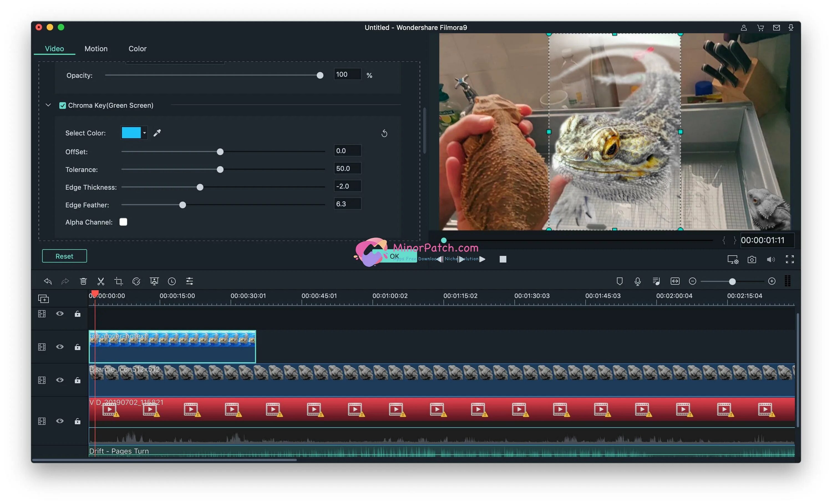Select the crop tool in toolbar
Screen dimensions: 832x504
click(x=118, y=281)
